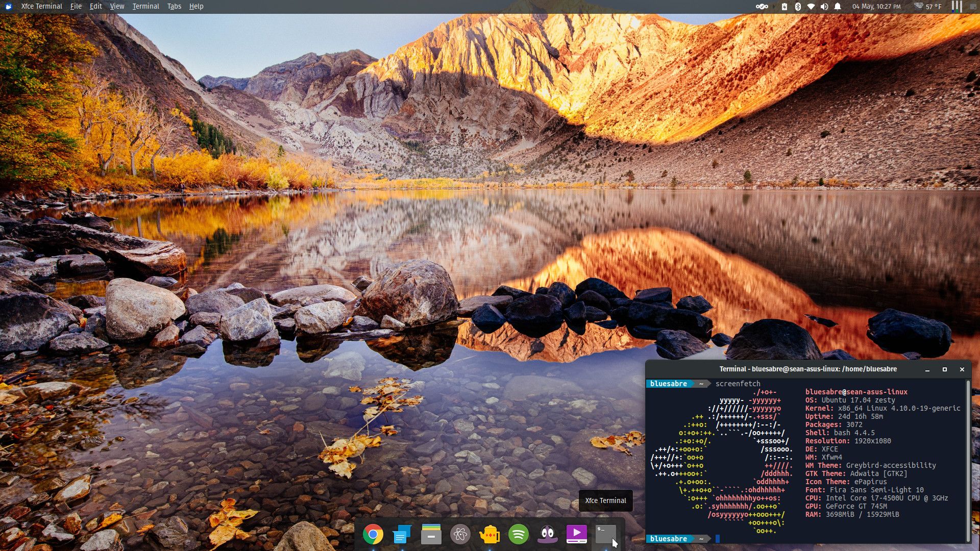Open the weather plugin showing 57 °F
This screenshot has height=551, width=980.
927,7
